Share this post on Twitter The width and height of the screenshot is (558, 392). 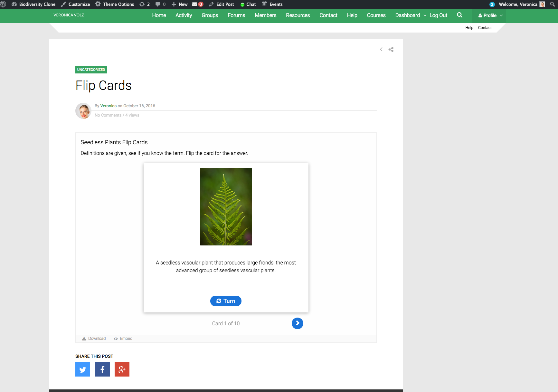83,369
